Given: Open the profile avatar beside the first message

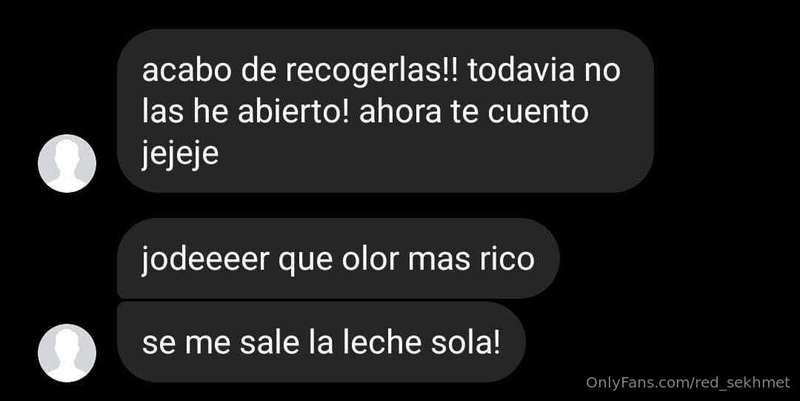Looking at the screenshot, I should click(67, 163).
